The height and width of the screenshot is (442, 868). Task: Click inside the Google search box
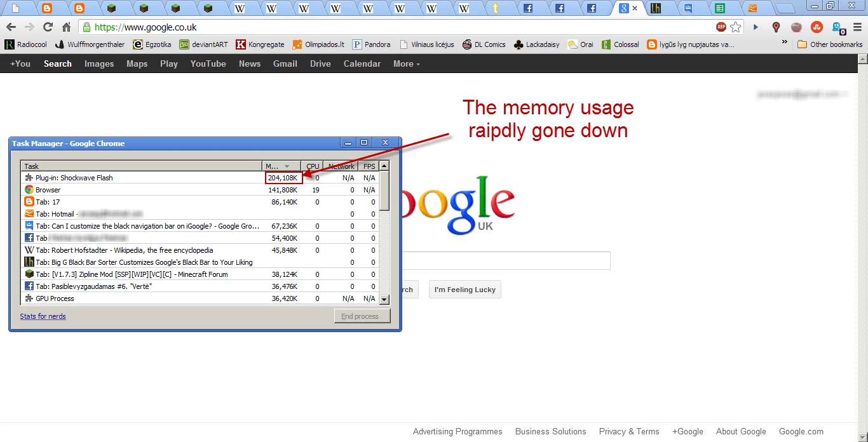(x=506, y=260)
